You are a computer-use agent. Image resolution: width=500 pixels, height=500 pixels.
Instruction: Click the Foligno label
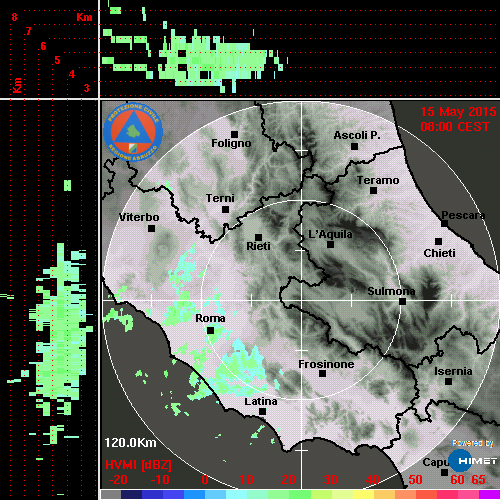[x=231, y=143]
